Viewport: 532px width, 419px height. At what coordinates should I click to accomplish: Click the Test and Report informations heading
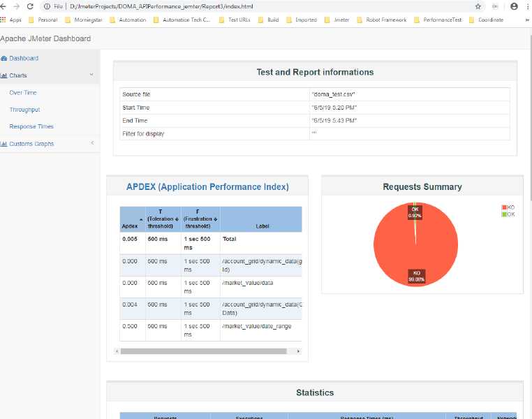coord(315,72)
